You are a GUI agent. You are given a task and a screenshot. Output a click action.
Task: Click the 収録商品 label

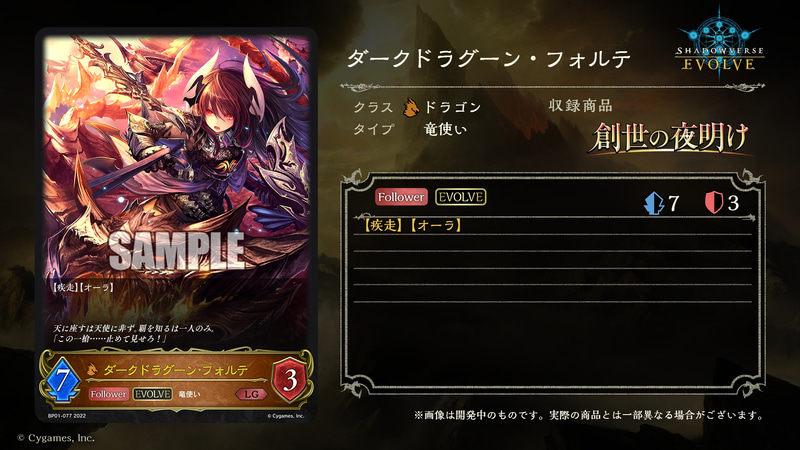pos(580,106)
